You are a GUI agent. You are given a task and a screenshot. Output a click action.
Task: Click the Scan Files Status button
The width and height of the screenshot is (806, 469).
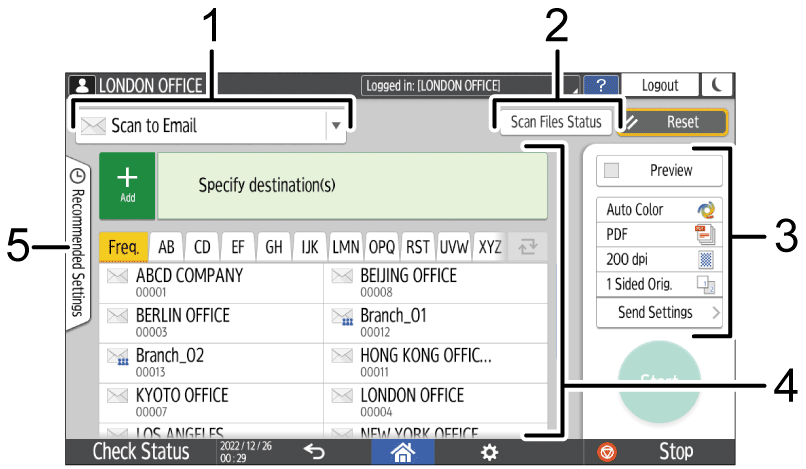(556, 122)
